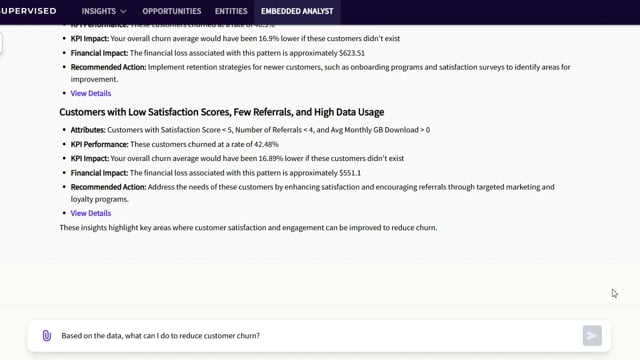The height and width of the screenshot is (360, 640).
Task: Open the Entities section
Action: tap(231, 11)
